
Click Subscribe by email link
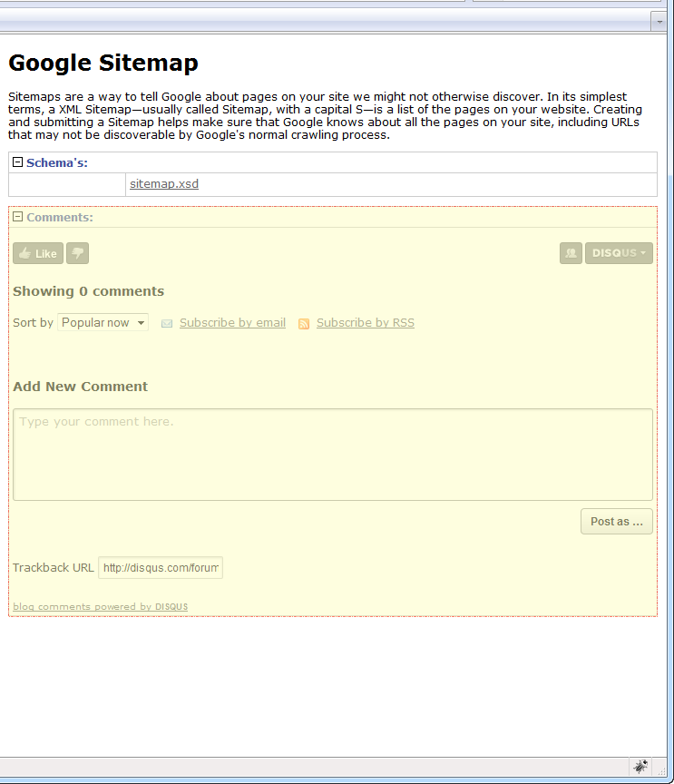point(232,322)
